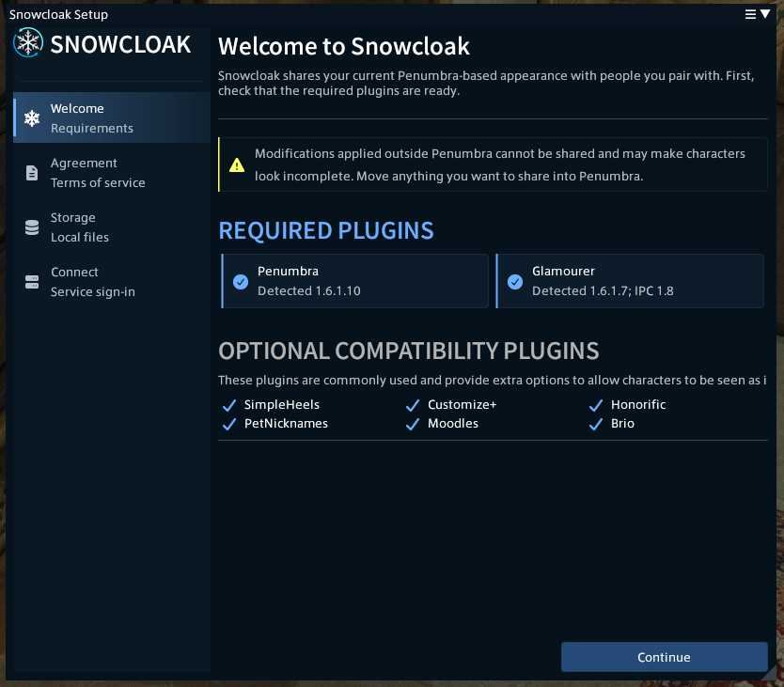Click Glamourer's blue check circle icon

pyautogui.click(x=515, y=282)
